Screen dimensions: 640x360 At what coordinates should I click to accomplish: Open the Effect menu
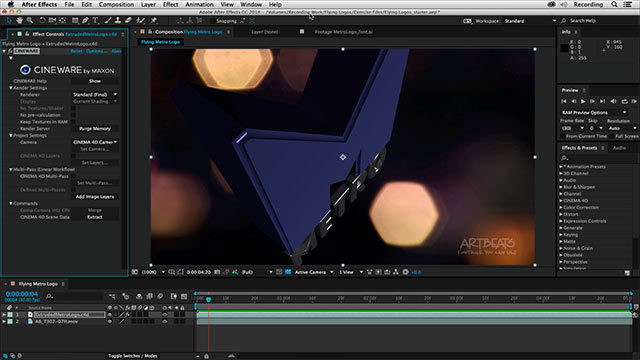point(170,4)
